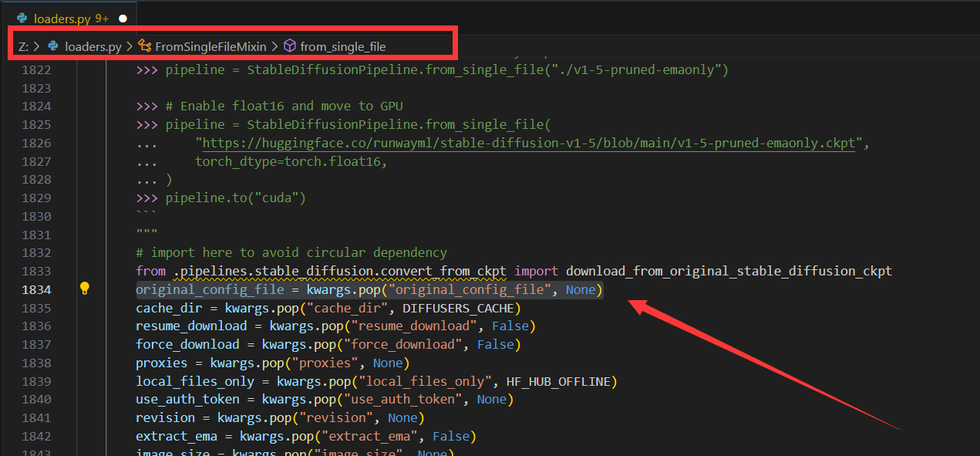The width and height of the screenshot is (980, 456).
Task: Click the Python file icon in the breadcrumb bar
Action: [52, 46]
